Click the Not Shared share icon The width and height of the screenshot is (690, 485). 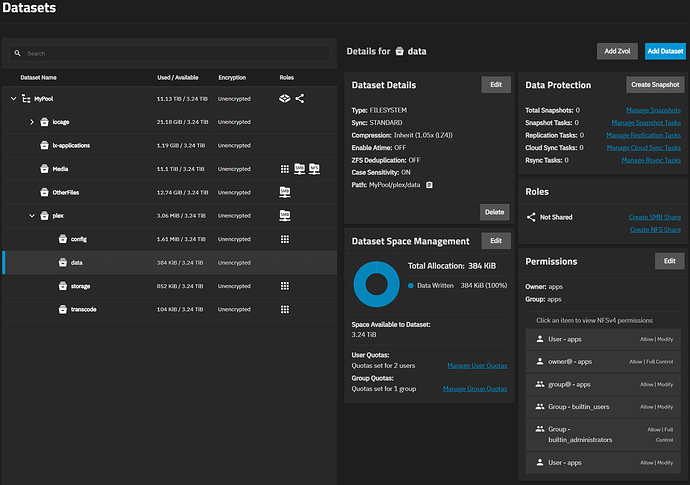point(531,217)
